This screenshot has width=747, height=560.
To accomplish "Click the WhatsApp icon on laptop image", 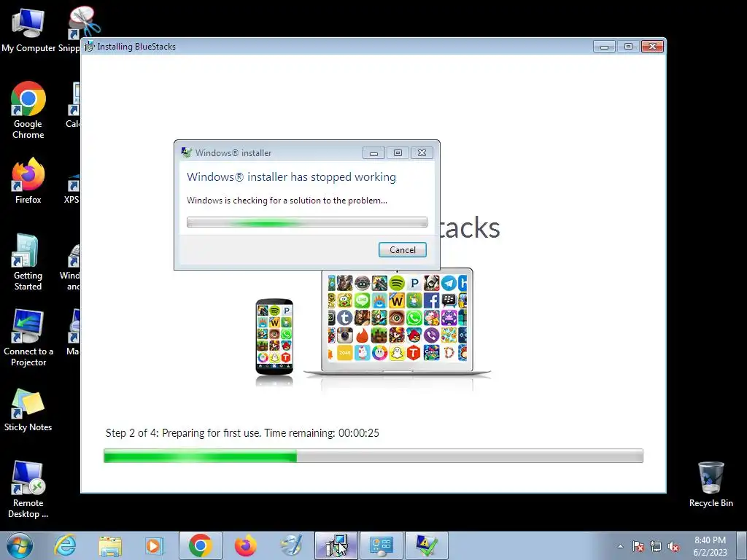I will pyautogui.click(x=414, y=318).
